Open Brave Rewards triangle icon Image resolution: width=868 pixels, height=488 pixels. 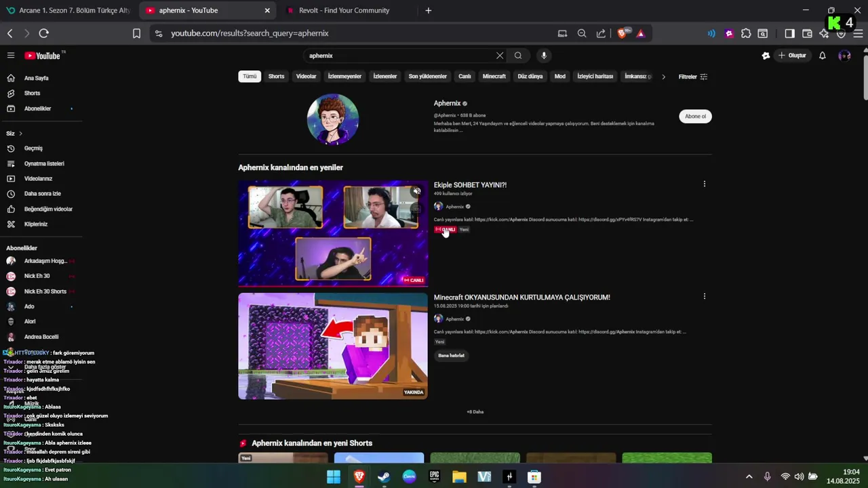(640, 33)
